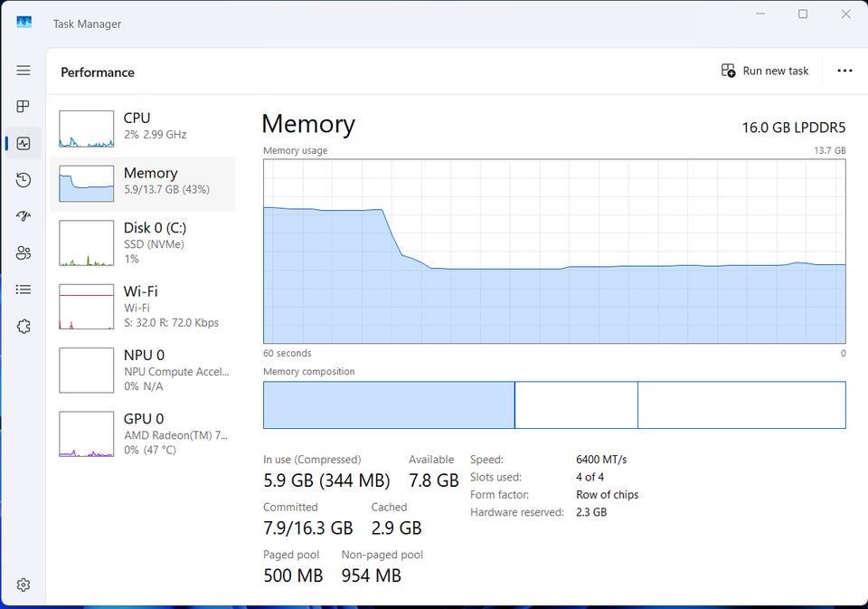Select the Memory performance item
This screenshot has width=868, height=609.
tap(143, 184)
